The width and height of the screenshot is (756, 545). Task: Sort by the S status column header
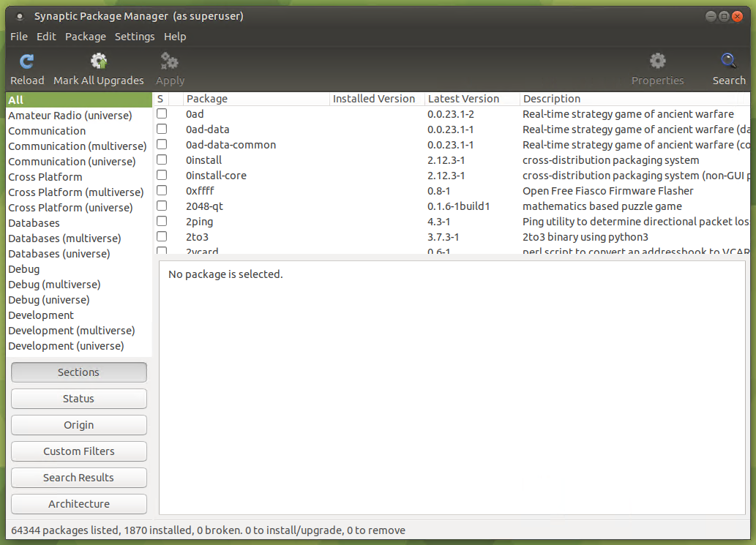tap(160, 99)
